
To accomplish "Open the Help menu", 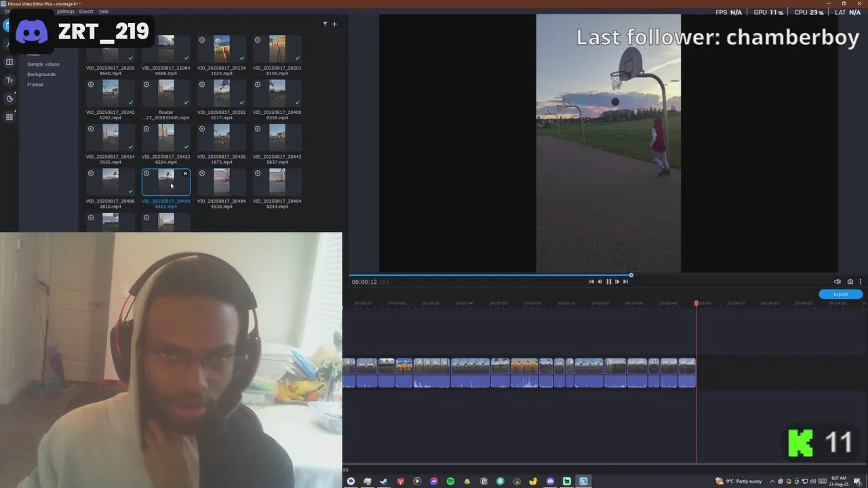I will click(x=104, y=12).
